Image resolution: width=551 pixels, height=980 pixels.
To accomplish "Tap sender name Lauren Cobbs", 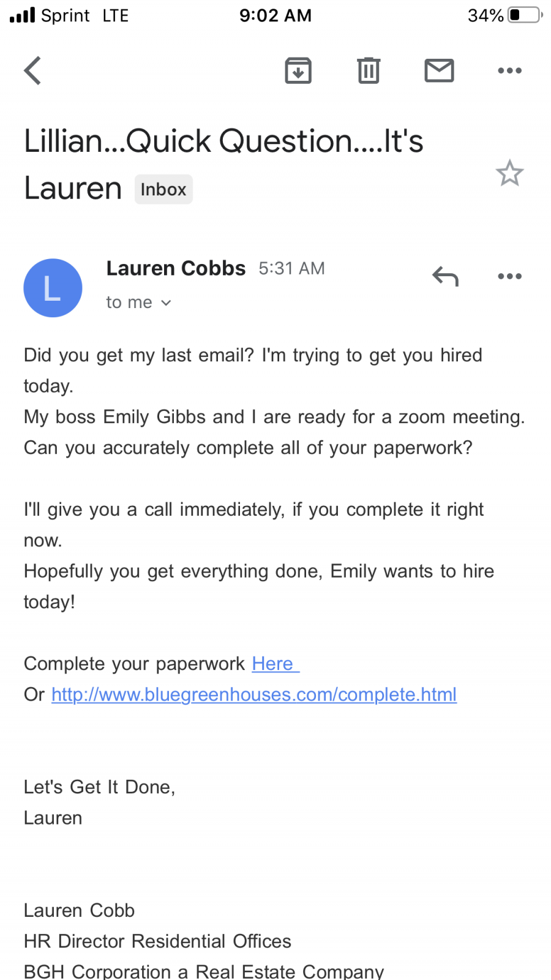I will pos(176,268).
